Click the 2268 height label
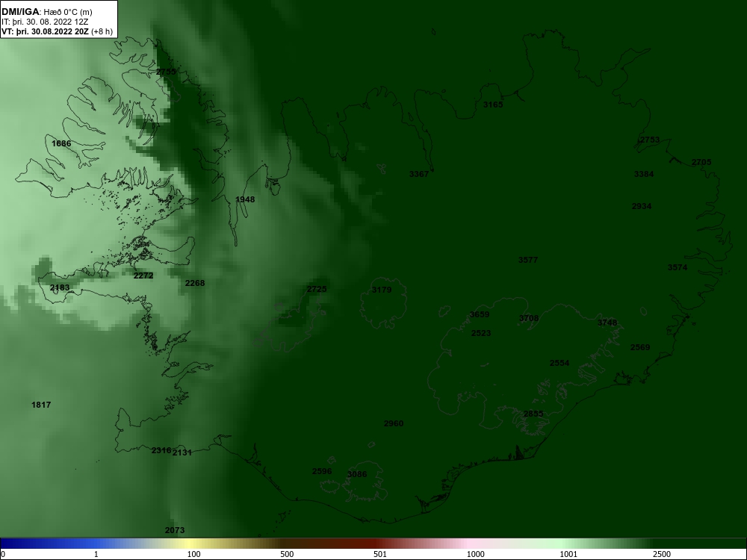This screenshot has width=747, height=560. click(195, 283)
